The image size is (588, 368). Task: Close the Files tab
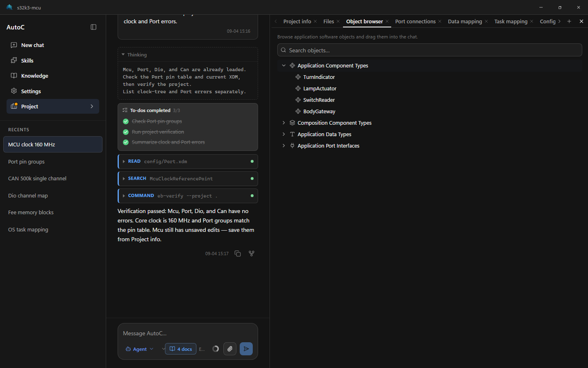(338, 21)
